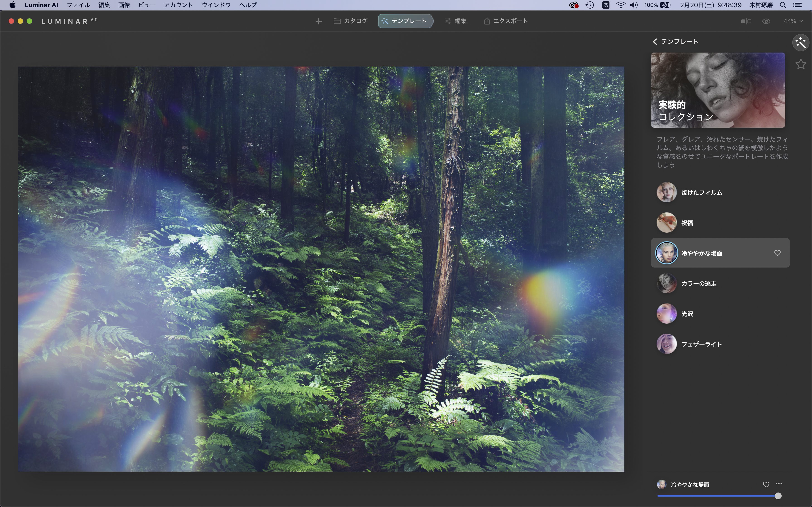This screenshot has height=507, width=812.
Task: Open the ビュー menu in the menu bar
Action: pyautogui.click(x=147, y=5)
